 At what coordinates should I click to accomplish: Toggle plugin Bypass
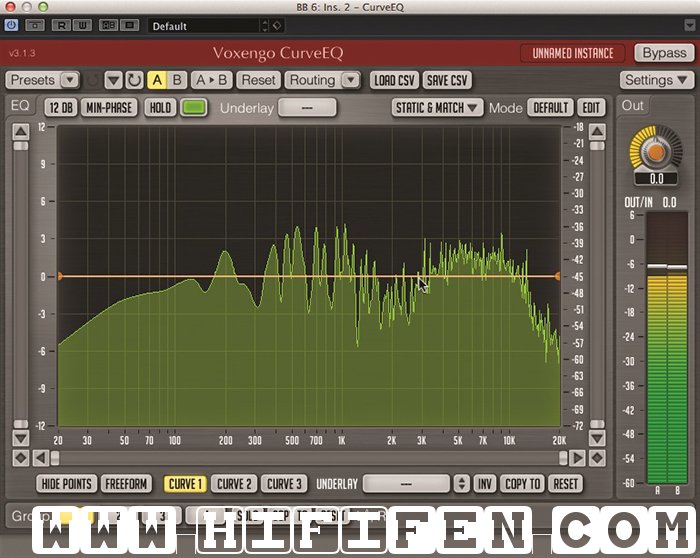point(664,53)
